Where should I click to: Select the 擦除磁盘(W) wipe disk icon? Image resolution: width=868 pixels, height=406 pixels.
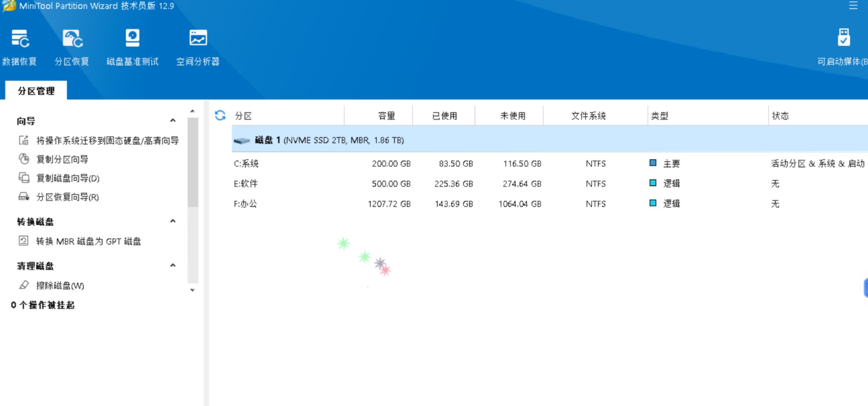click(23, 285)
